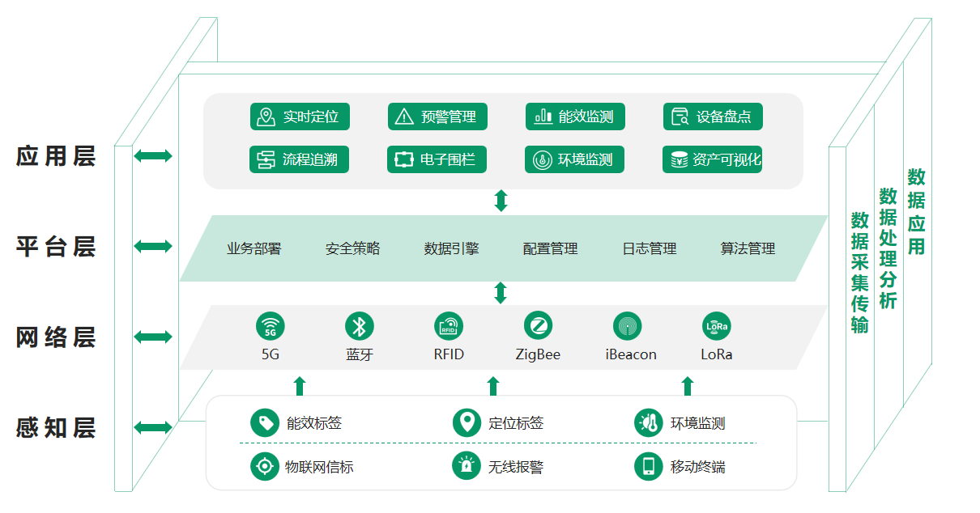This screenshot has width=980, height=513.
Task: Select the RFID network icon
Action: pos(450,327)
